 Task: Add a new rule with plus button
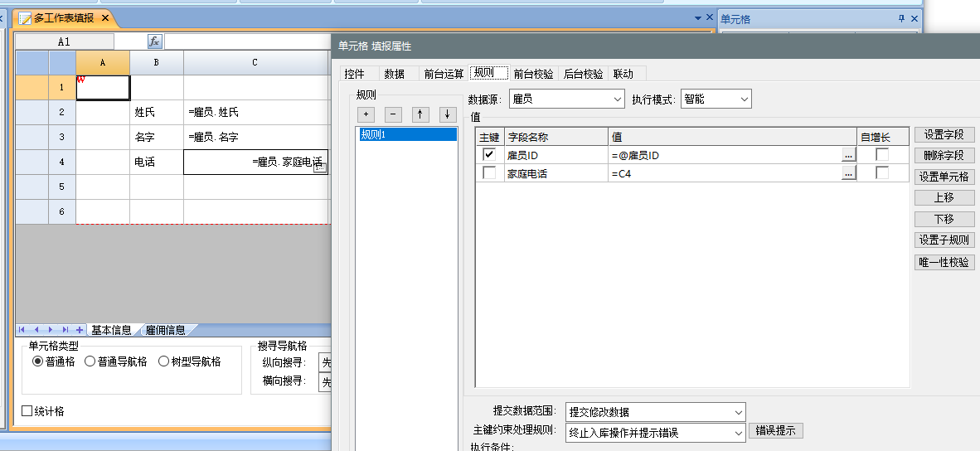click(x=366, y=114)
